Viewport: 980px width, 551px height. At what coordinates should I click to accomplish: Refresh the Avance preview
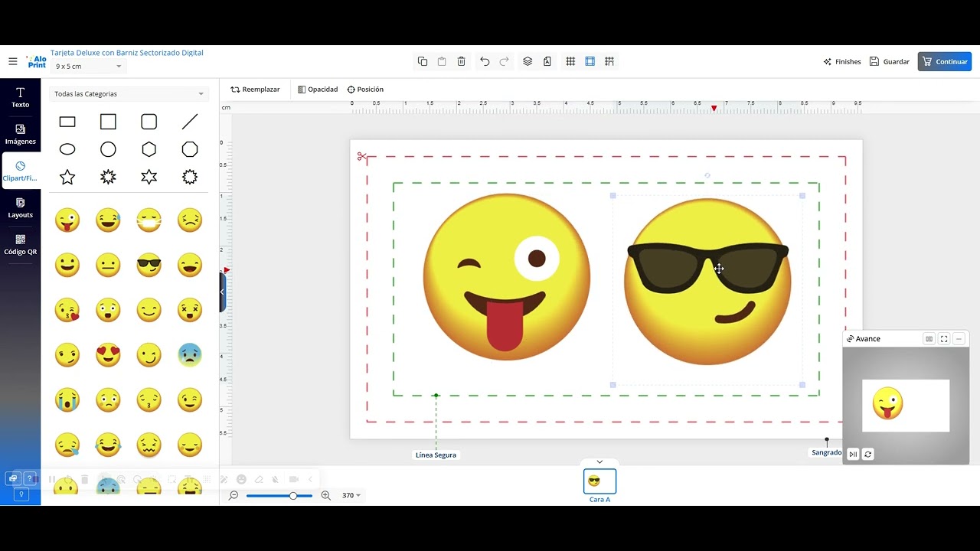tap(868, 455)
